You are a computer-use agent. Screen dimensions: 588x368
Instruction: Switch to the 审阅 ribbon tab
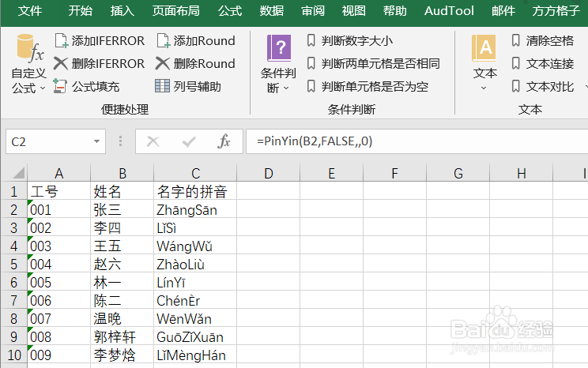coord(313,10)
